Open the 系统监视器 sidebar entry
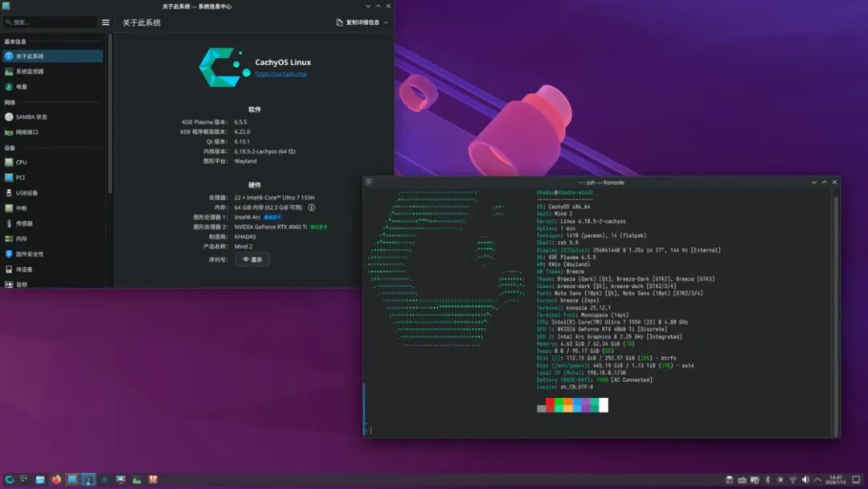This screenshot has width=868, height=489. click(x=52, y=72)
